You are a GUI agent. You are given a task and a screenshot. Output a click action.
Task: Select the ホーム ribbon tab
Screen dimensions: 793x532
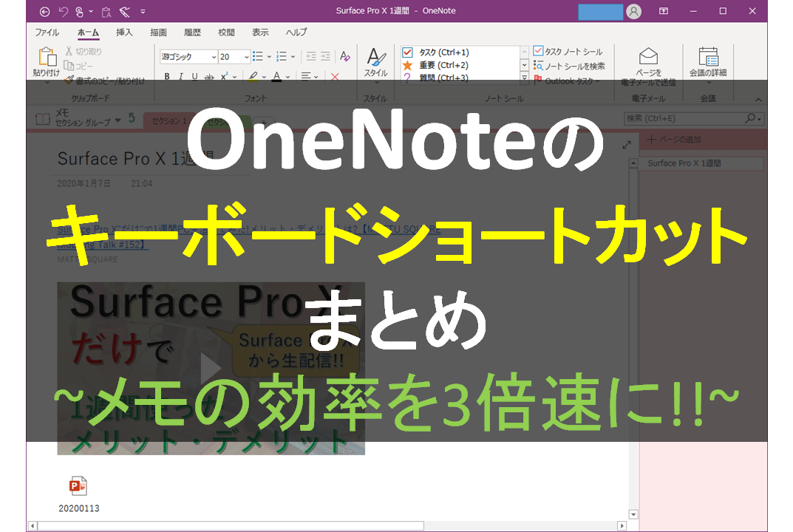[x=88, y=33]
